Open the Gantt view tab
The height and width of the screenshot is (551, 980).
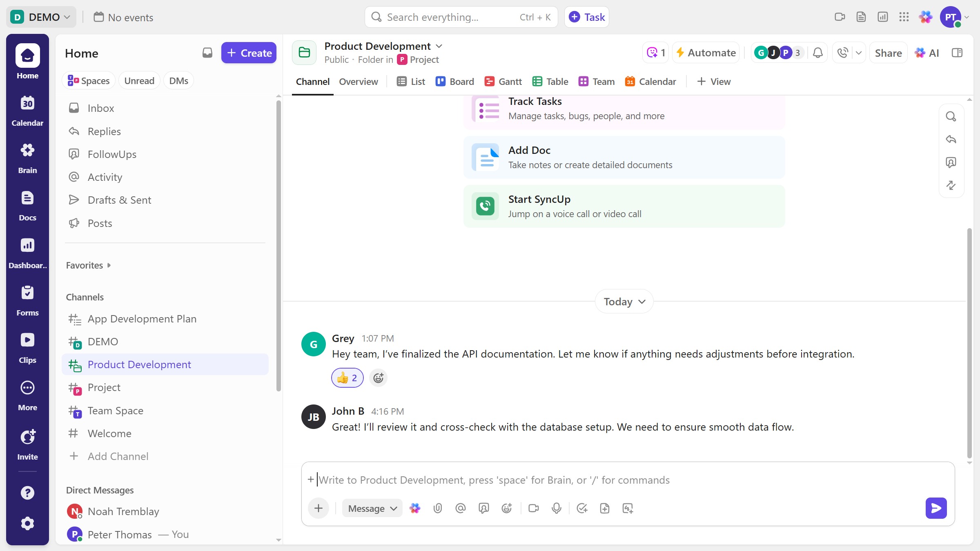click(x=503, y=82)
